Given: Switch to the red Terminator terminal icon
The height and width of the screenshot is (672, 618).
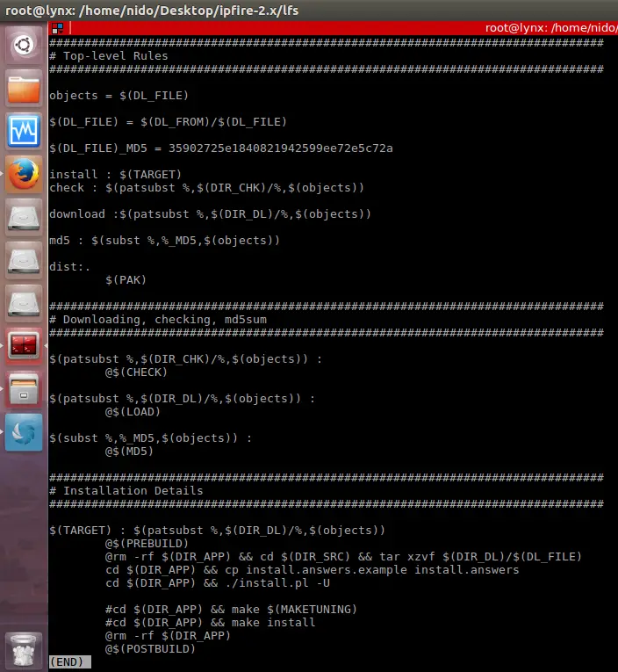Looking at the screenshot, I should 24,346.
